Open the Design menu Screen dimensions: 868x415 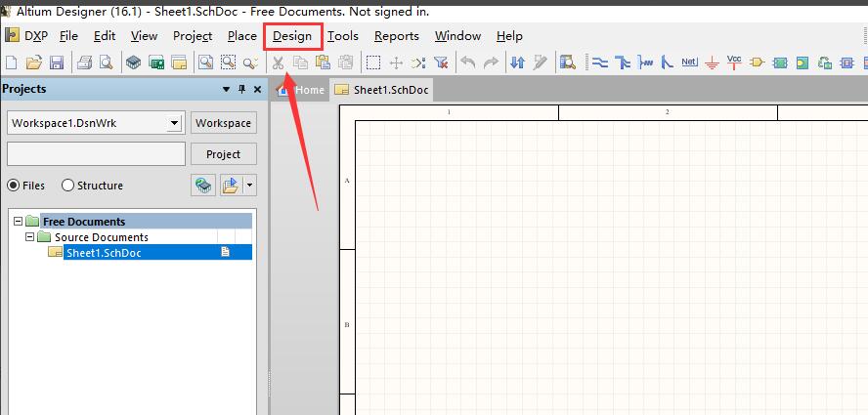(x=292, y=36)
